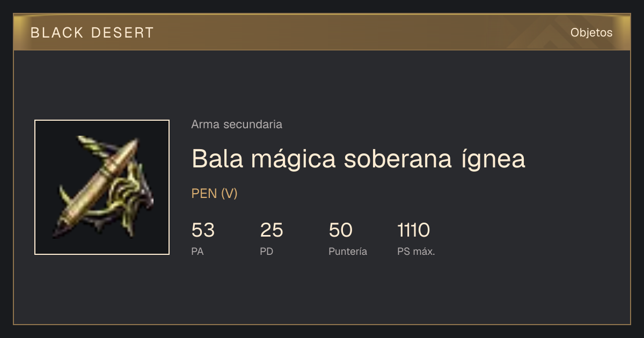This screenshot has height=338, width=644.
Task: Click the PS máx. stat label
Action: [x=416, y=251]
